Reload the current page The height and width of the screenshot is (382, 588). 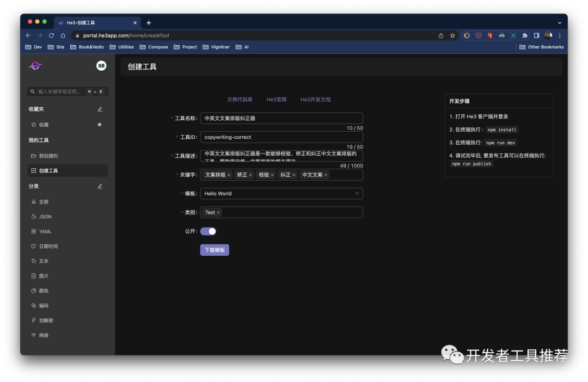[x=51, y=35]
